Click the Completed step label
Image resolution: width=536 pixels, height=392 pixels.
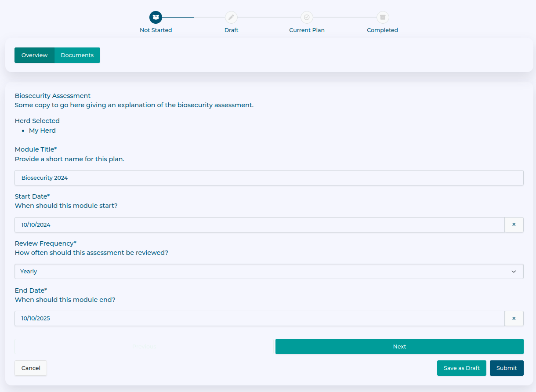[x=382, y=30]
